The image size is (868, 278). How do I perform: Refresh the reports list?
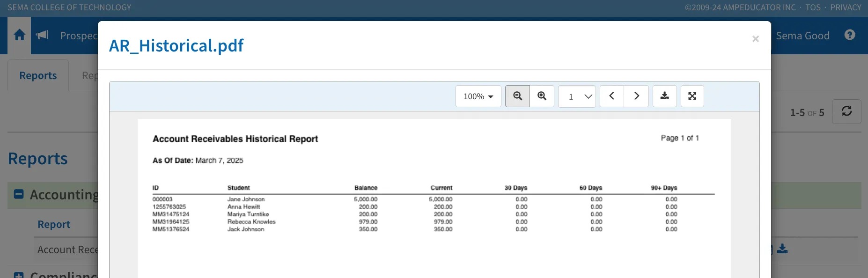(x=846, y=111)
